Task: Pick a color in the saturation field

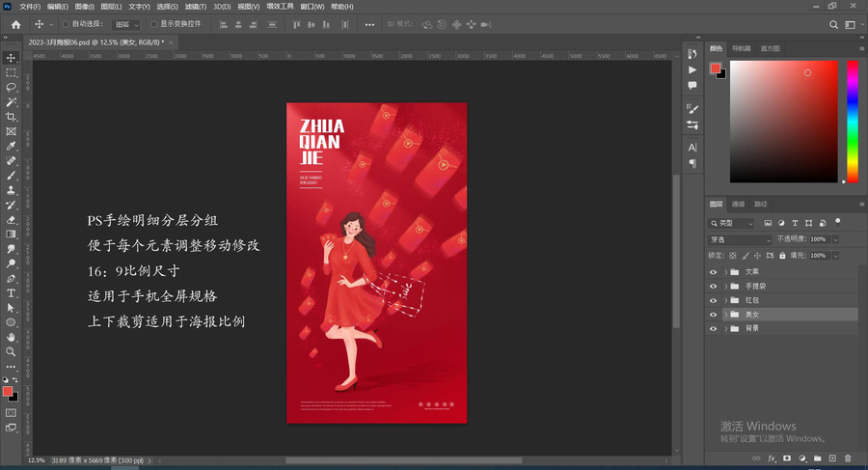Action: click(784, 122)
